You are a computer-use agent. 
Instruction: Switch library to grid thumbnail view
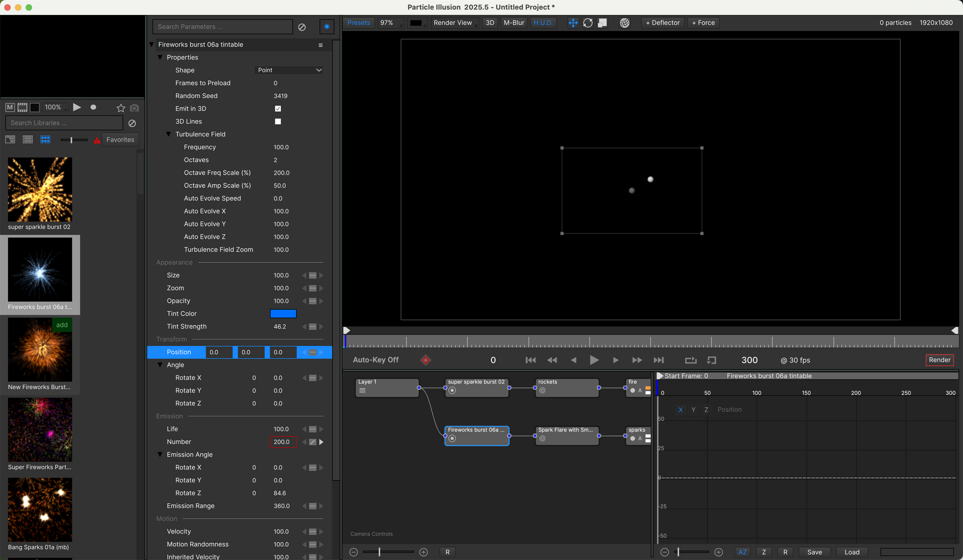46,140
